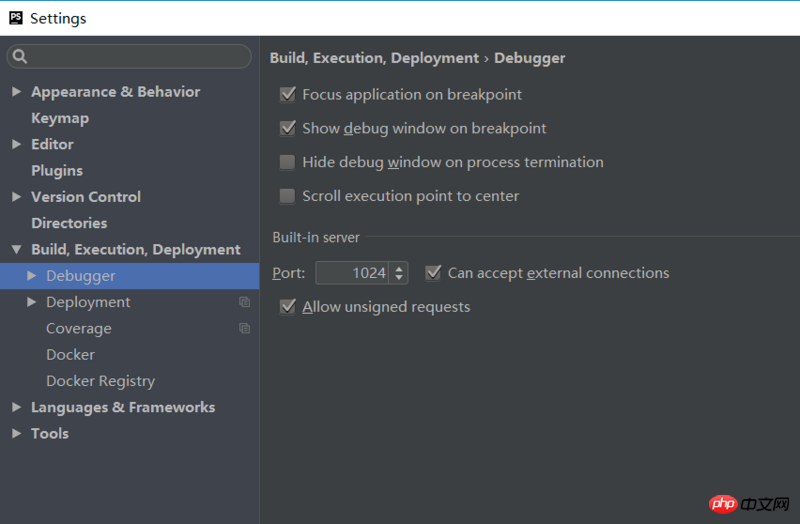The height and width of the screenshot is (524, 800).
Task: Click the project-level icon beside Coverage
Action: coord(244,328)
